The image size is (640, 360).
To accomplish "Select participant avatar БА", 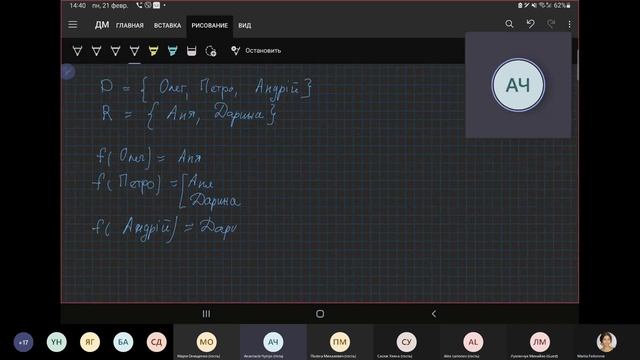I will coord(123,342).
